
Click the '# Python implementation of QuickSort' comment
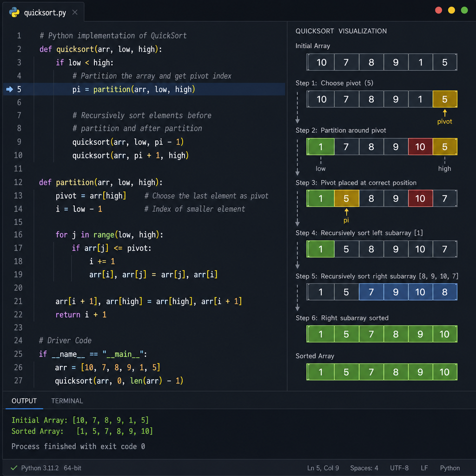coord(113,35)
